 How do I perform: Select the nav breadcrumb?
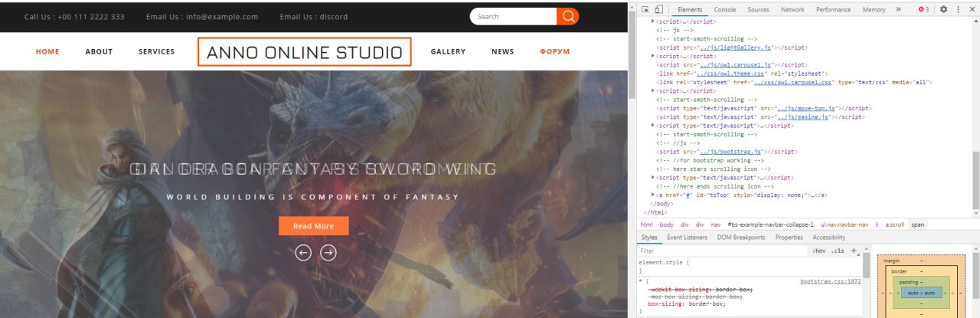716,225
